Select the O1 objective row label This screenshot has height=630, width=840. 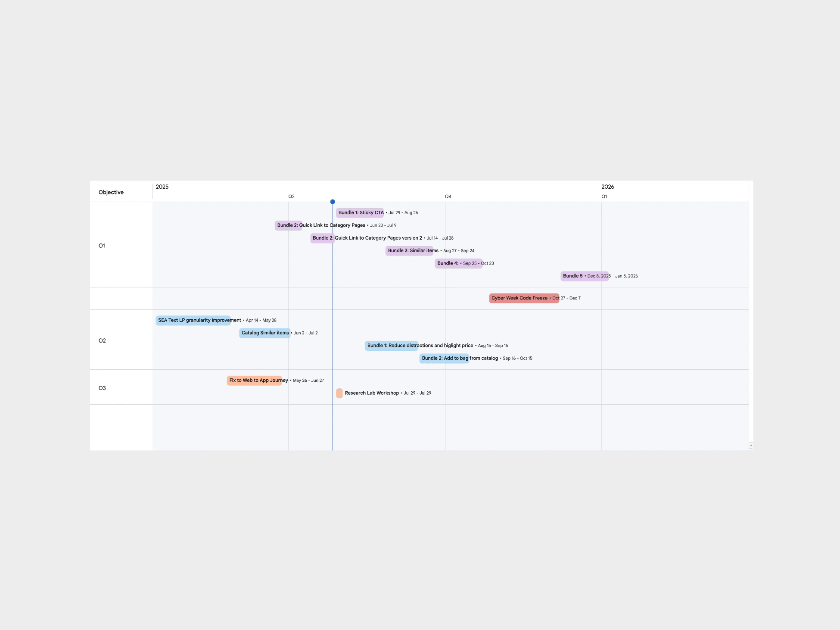click(x=102, y=246)
